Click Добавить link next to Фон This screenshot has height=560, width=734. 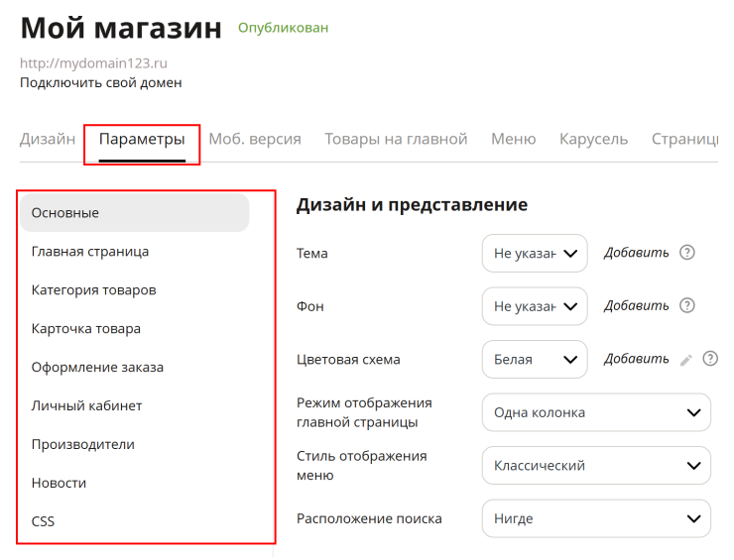(636, 305)
